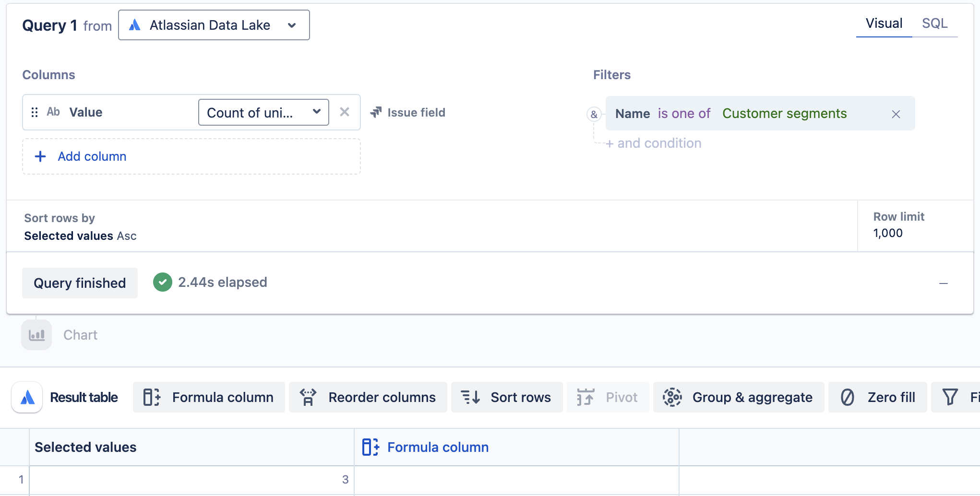Choose the Sort rows step

tap(507, 397)
